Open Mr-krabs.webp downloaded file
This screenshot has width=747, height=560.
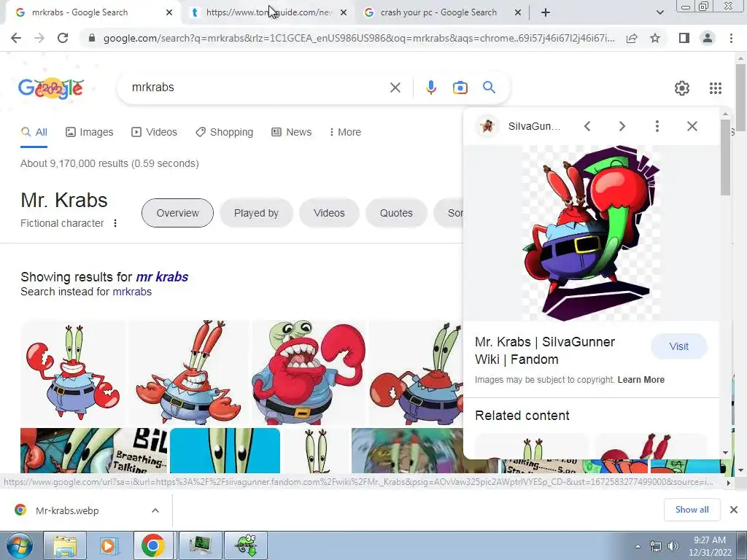(x=67, y=510)
